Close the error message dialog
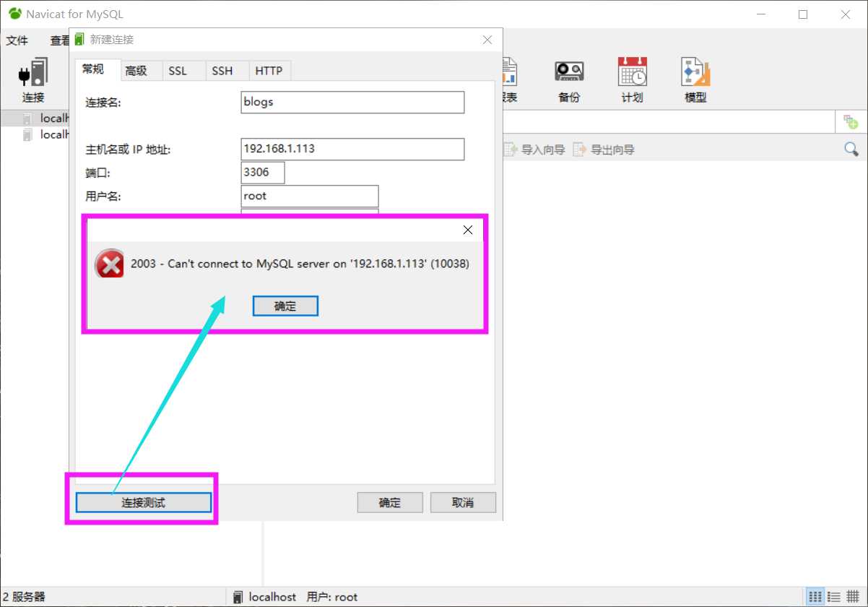The height and width of the screenshot is (607, 868). 468,230
